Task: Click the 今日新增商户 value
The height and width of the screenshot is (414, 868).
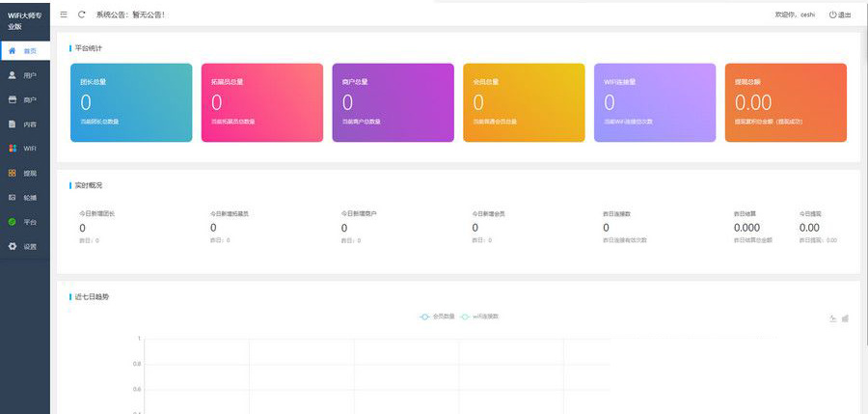Action: click(x=344, y=229)
